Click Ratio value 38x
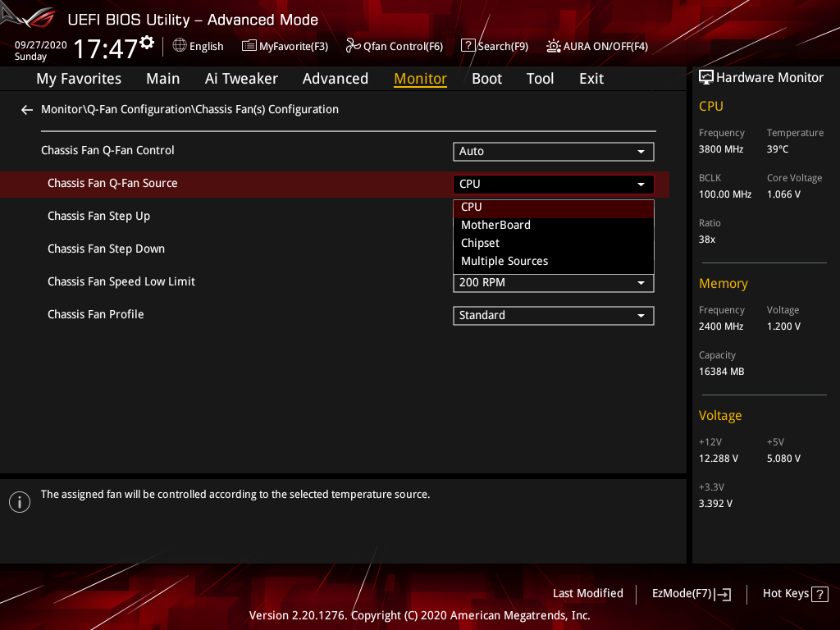This screenshot has width=840, height=630. pyautogui.click(x=706, y=240)
